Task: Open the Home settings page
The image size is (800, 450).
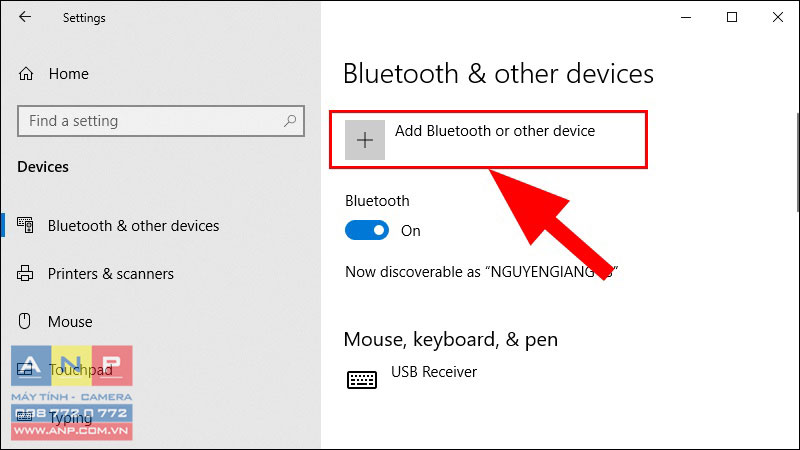Action: point(69,74)
